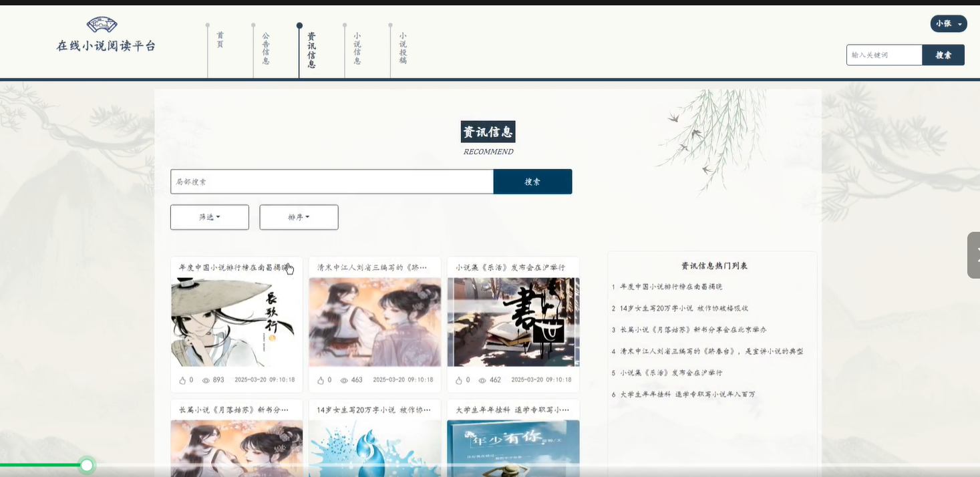Viewport: 980px width, 477px height.
Task: Click thumbs-up icon on 小说集《乐活》 card
Action: pyautogui.click(x=459, y=380)
